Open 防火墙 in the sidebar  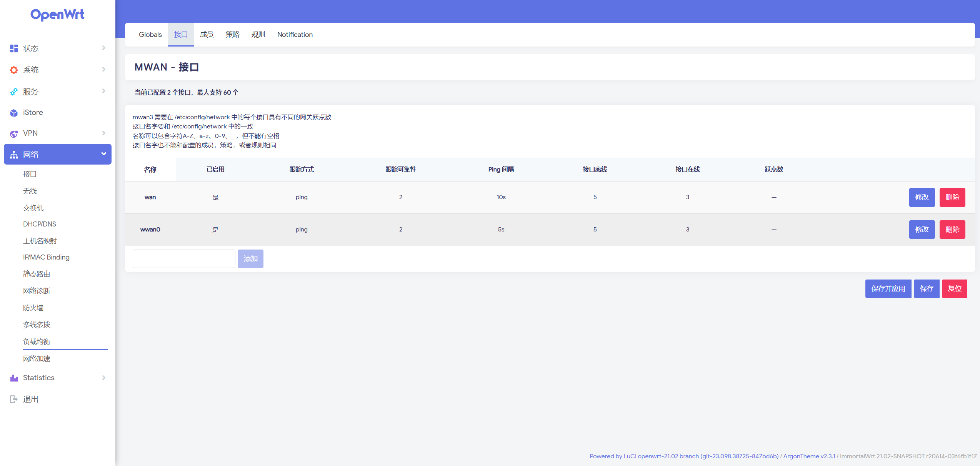(33, 308)
